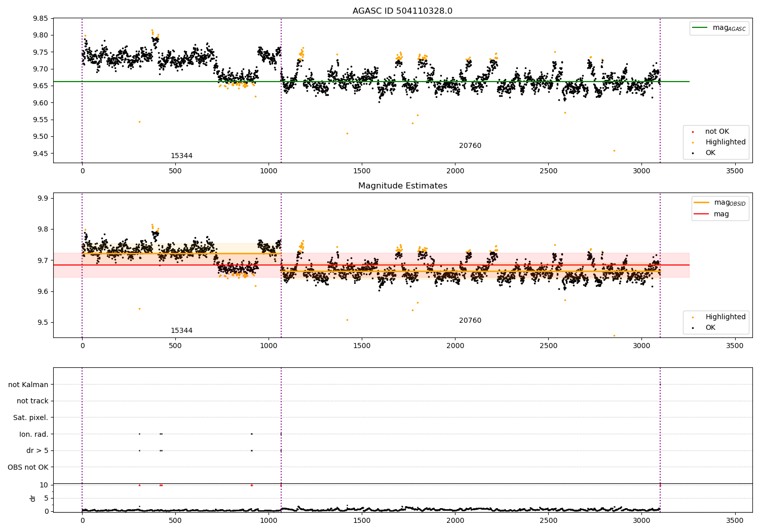This screenshot has width=760, height=532.
Task: Click the orange 'Highlighted' legend marker in top plot
Action: [693, 142]
